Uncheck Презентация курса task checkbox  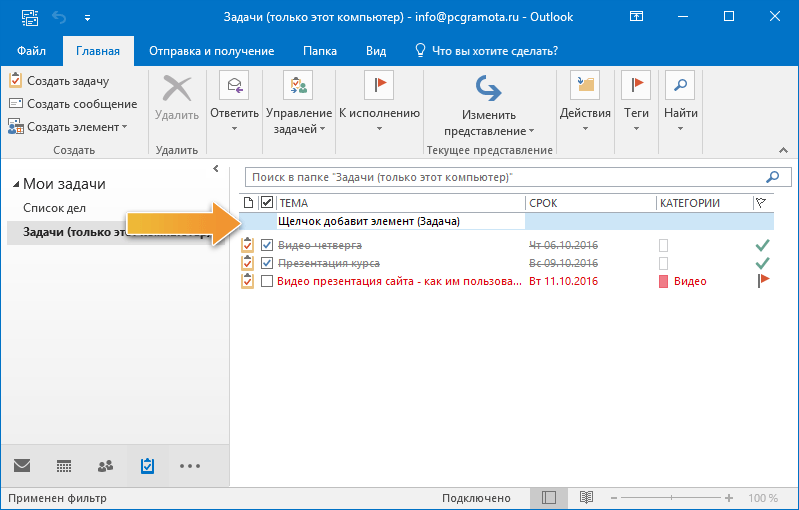coord(267,263)
